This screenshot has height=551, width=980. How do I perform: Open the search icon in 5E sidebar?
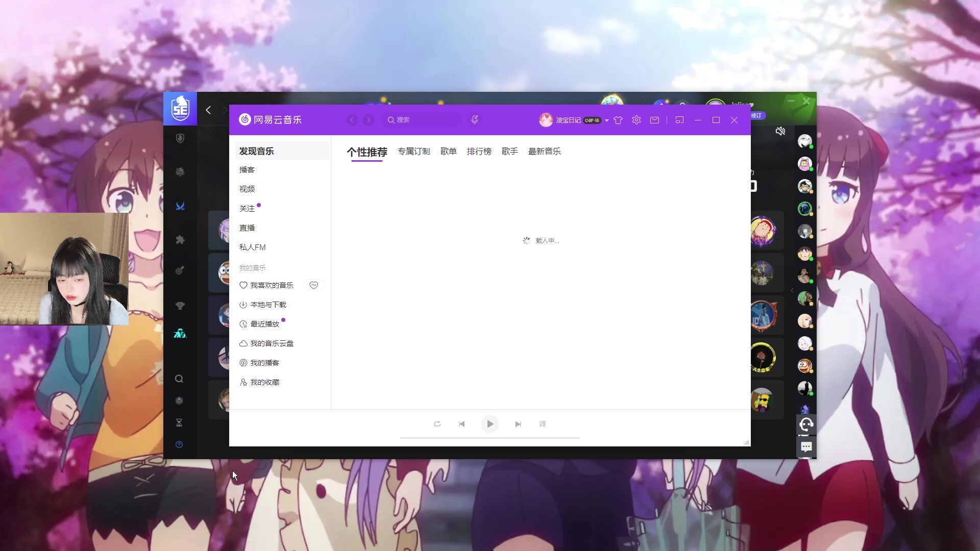click(179, 379)
